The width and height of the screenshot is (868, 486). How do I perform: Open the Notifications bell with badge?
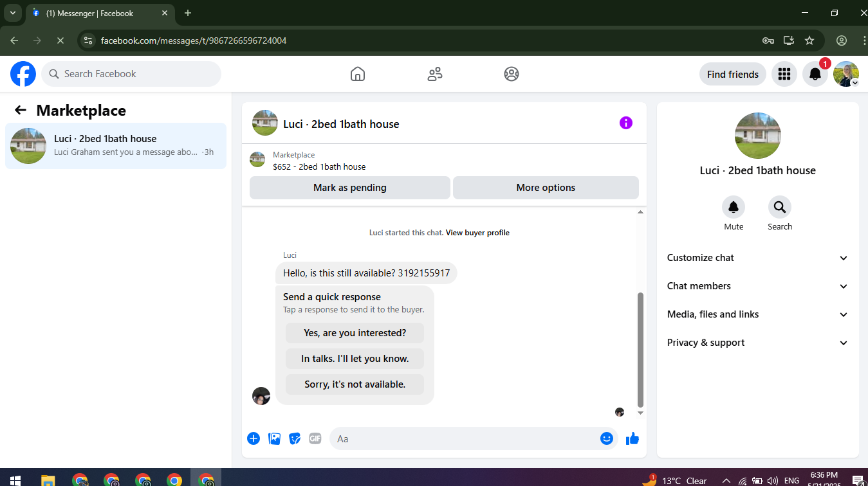point(815,74)
